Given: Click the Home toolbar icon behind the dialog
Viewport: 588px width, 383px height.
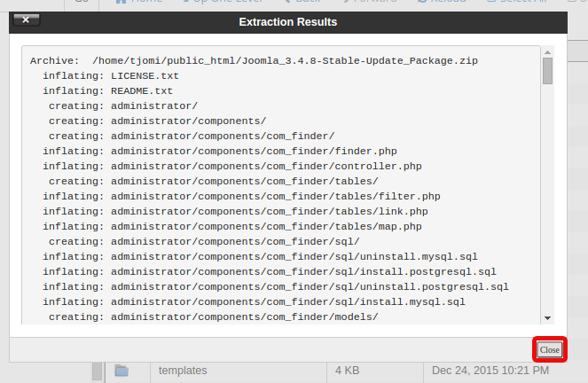Looking at the screenshot, I should coord(121,2).
